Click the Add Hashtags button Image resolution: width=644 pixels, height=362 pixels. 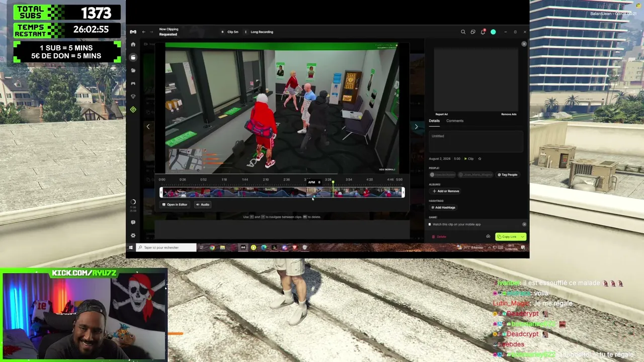(x=443, y=207)
